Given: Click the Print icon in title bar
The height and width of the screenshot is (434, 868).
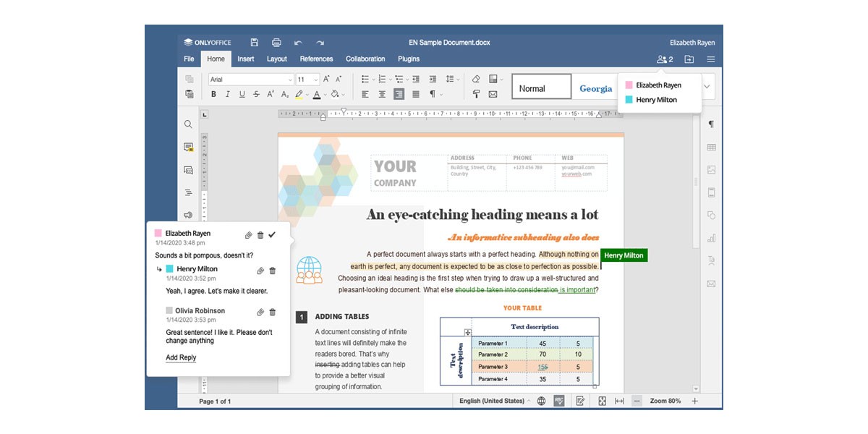Looking at the screenshot, I should (x=276, y=43).
